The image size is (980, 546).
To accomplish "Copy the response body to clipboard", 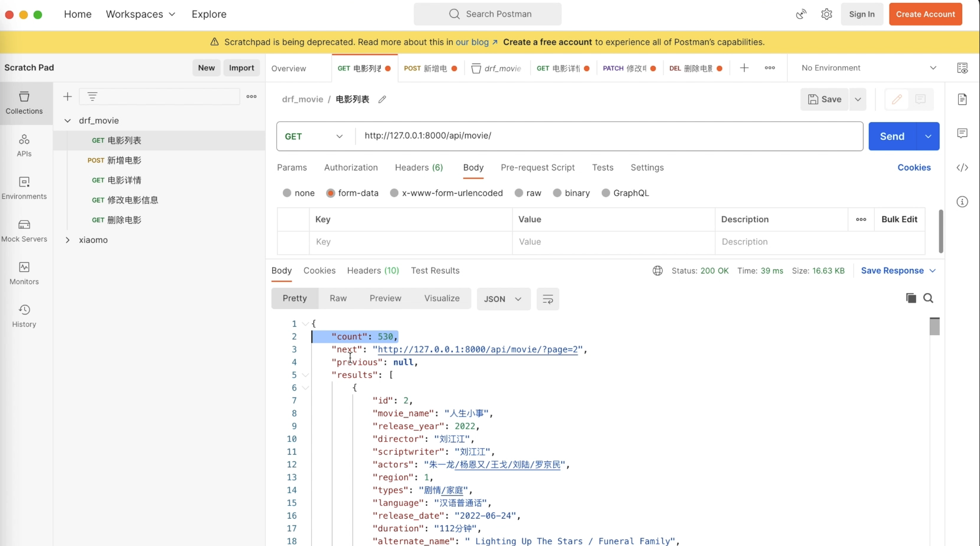I will [911, 298].
